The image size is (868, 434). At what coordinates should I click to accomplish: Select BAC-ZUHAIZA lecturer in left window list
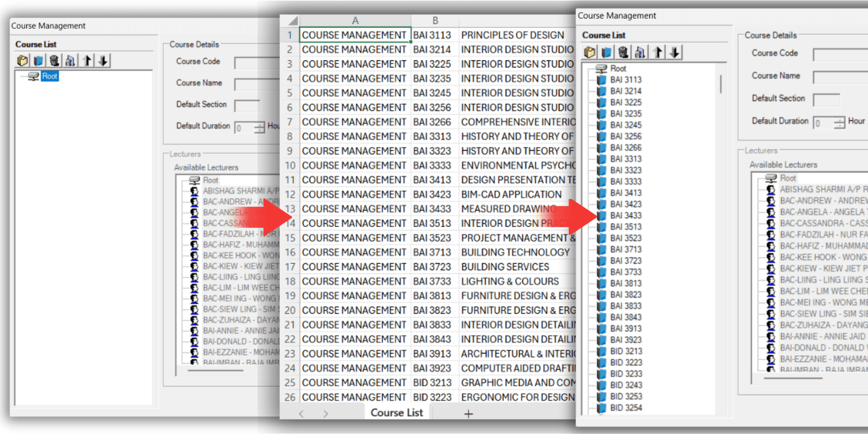click(241, 320)
